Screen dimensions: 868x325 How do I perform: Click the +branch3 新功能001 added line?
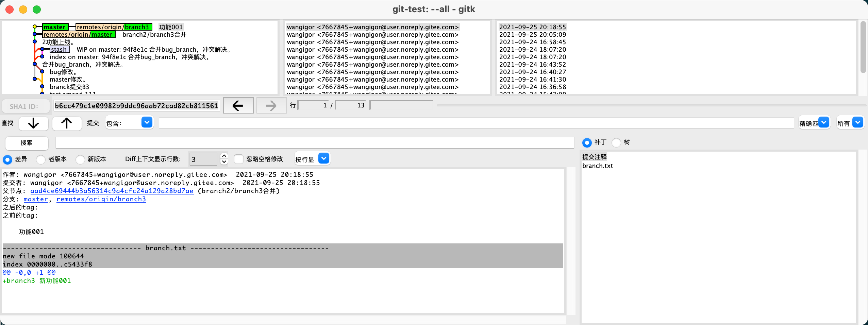coord(37,281)
